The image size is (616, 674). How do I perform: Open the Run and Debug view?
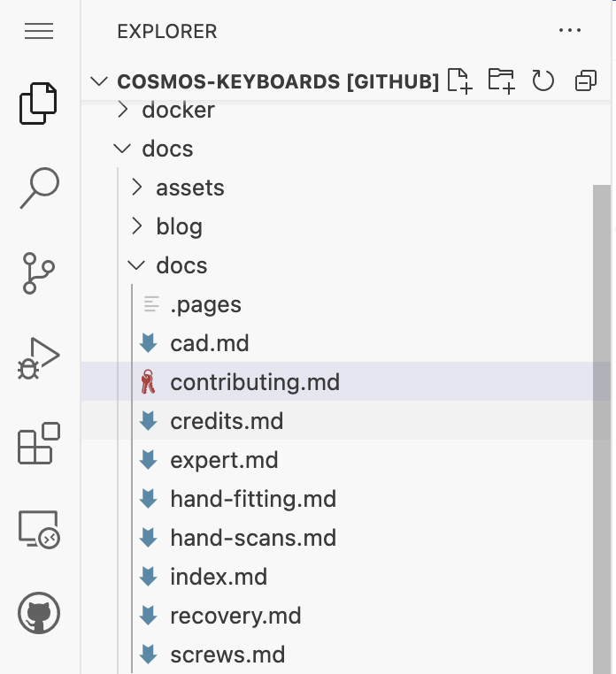39,358
